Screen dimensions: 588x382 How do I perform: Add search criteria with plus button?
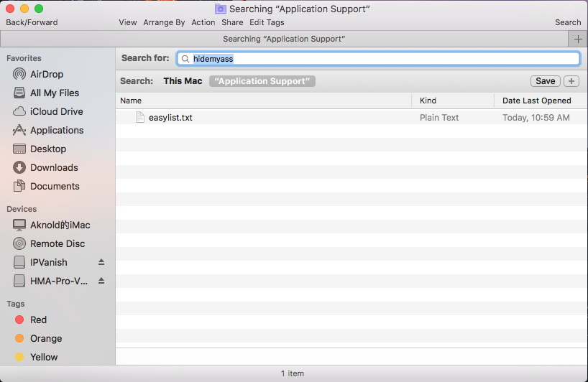click(571, 81)
